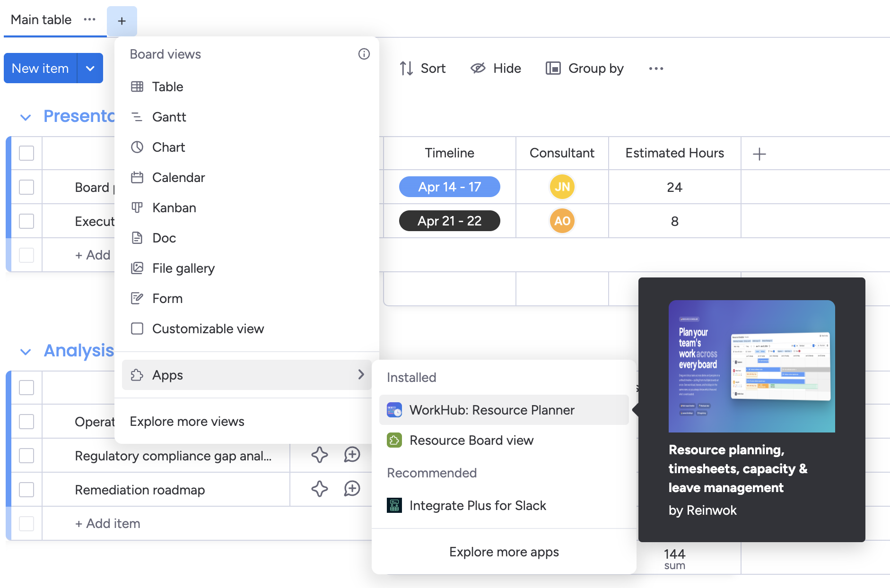Viewport: 890px width, 588px height.
Task: Check the Regulatory compliance row checkbox
Action: point(26,455)
